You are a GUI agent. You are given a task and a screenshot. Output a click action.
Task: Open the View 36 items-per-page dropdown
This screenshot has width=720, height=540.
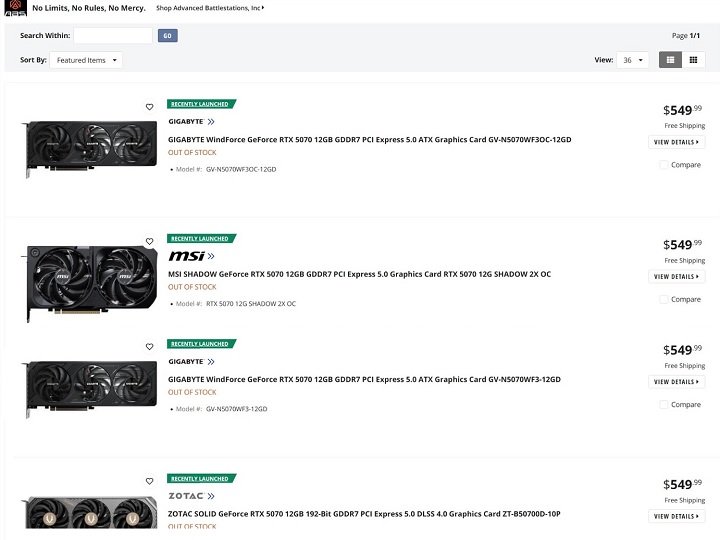632,60
